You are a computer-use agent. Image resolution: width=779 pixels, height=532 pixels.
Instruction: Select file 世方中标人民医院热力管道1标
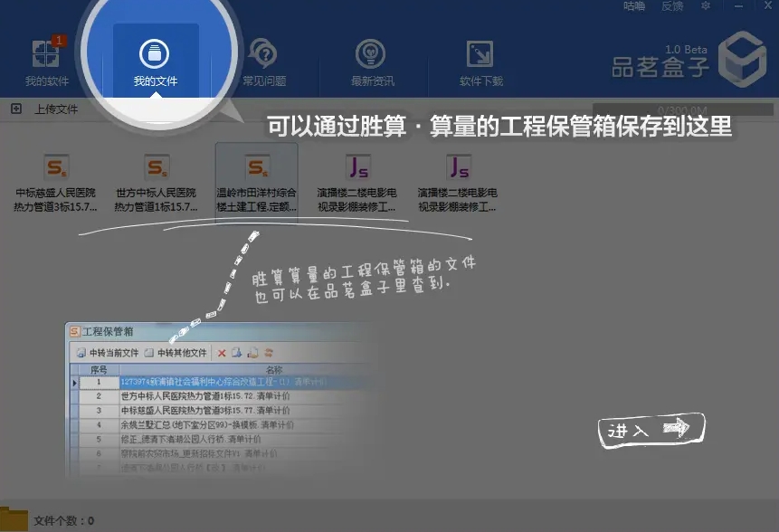[x=156, y=168]
